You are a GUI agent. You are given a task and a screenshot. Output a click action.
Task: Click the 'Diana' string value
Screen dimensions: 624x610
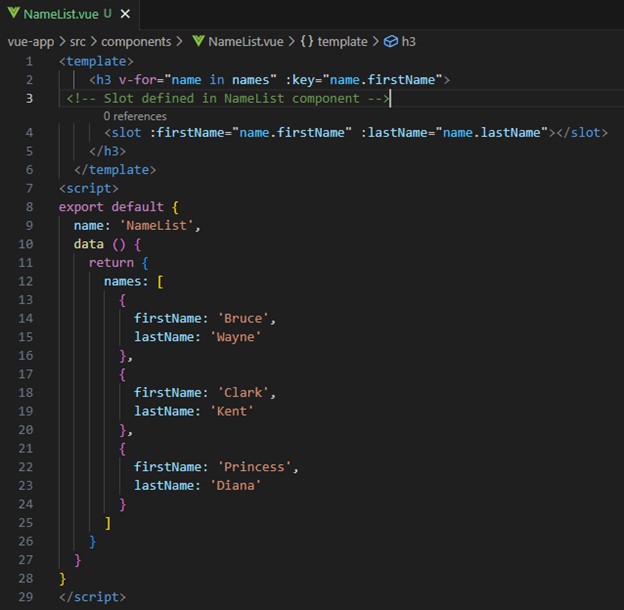[x=236, y=485]
